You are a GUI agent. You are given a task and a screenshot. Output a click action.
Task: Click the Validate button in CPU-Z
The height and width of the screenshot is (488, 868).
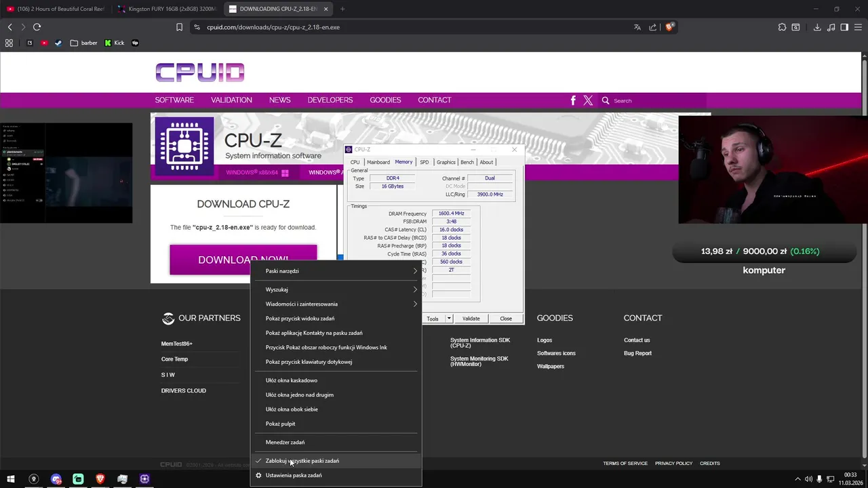pyautogui.click(x=471, y=319)
